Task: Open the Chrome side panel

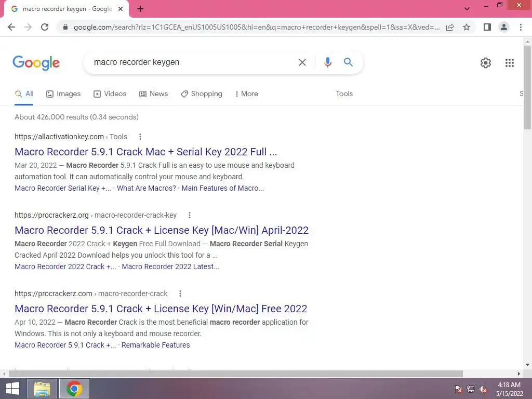Action: click(487, 27)
